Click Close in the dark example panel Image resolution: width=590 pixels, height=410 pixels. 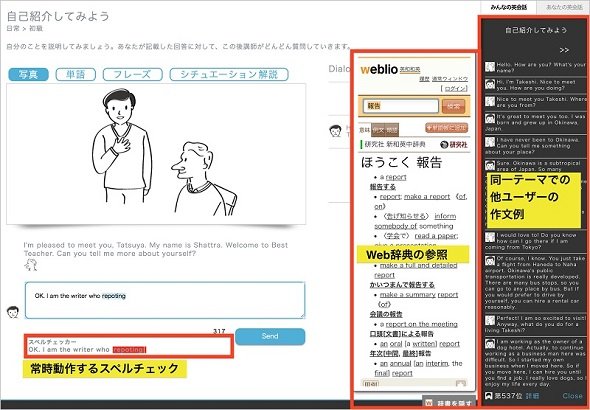tap(572, 395)
